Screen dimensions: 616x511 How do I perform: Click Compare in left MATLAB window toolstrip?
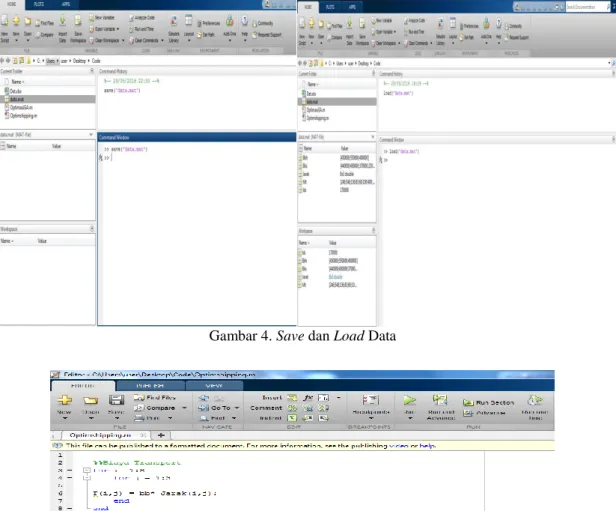(x=44, y=35)
